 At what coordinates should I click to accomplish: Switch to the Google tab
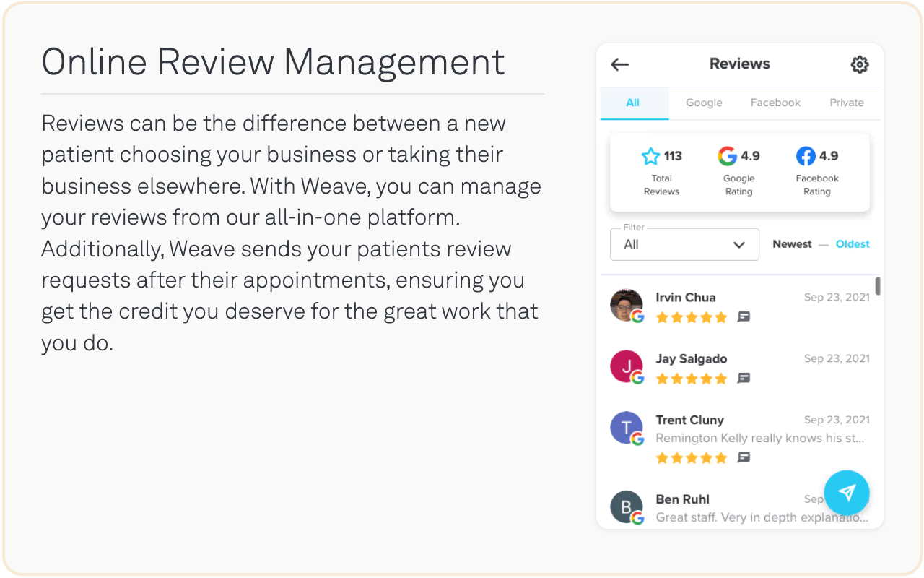tap(704, 103)
